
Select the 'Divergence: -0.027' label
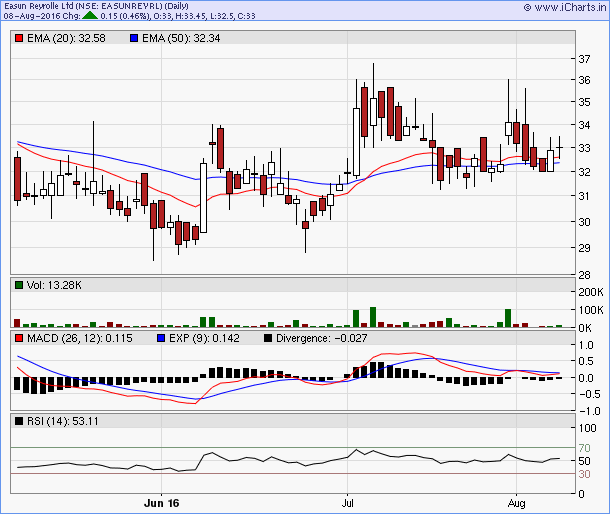[x=321, y=338]
